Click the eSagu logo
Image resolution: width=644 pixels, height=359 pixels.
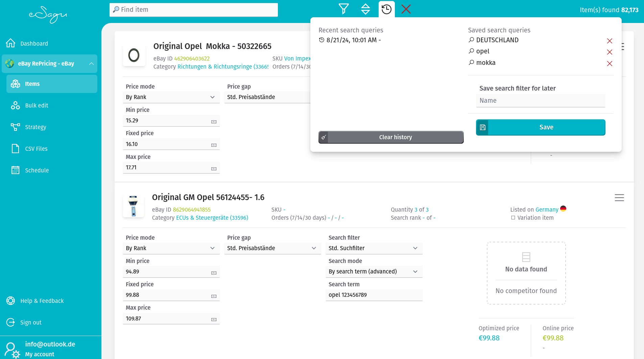click(x=48, y=14)
